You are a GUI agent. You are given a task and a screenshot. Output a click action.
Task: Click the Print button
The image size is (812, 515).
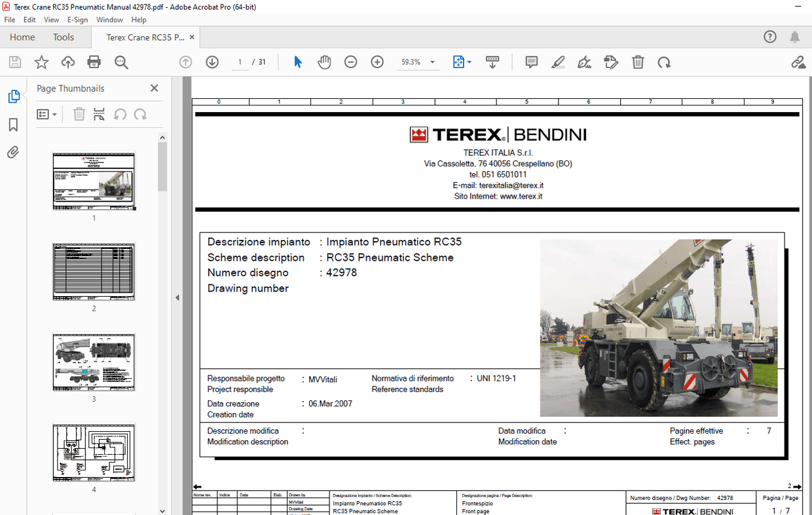[x=94, y=62]
